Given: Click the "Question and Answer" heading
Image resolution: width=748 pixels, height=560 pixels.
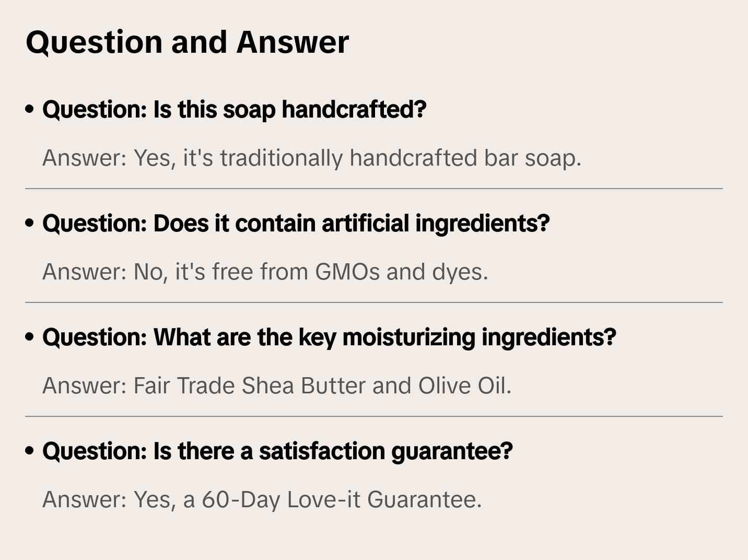Looking at the screenshot, I should [187, 42].
